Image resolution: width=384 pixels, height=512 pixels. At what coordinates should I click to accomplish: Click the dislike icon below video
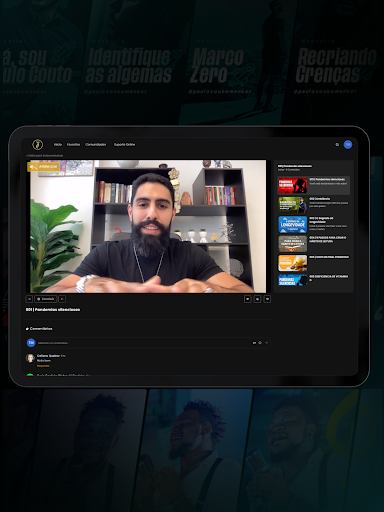(267, 299)
